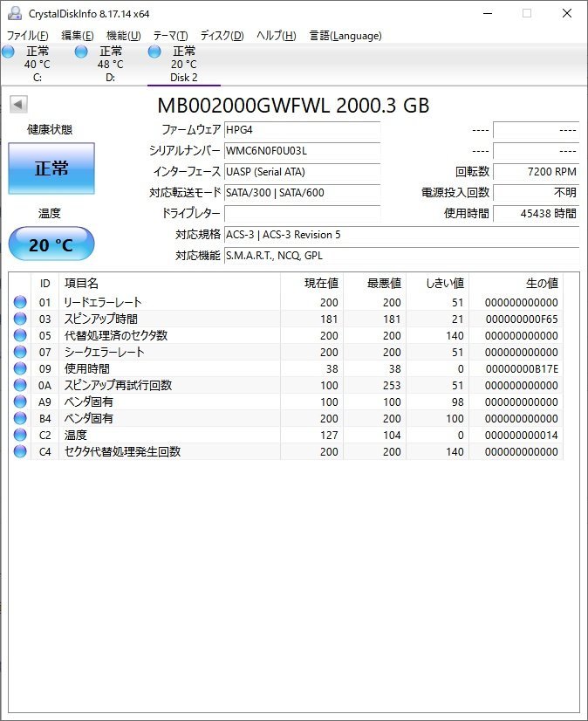Click the blue orb in row 09
The image size is (588, 721).
click(20, 368)
